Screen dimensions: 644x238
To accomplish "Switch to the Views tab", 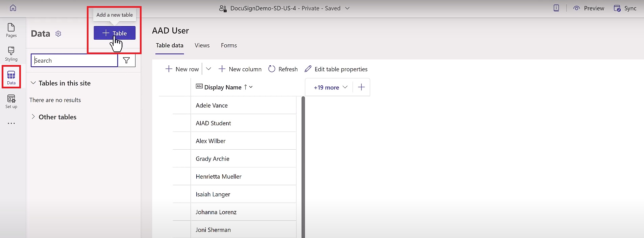I will point(202,45).
